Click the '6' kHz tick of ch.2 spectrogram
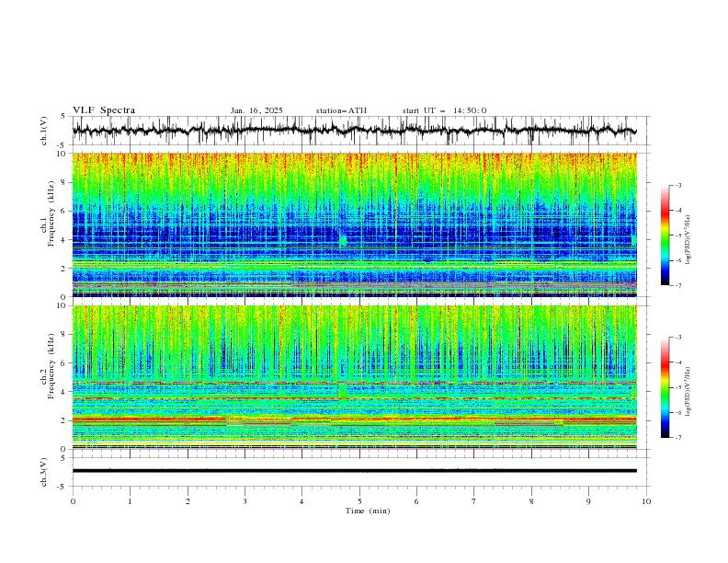The width and height of the screenshot is (728, 563). click(65, 363)
